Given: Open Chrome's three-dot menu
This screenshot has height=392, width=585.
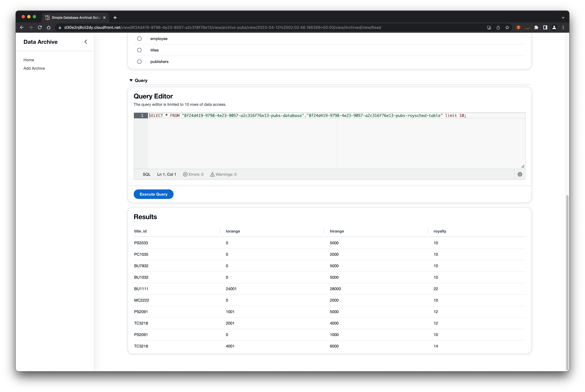Looking at the screenshot, I should [x=563, y=28].
